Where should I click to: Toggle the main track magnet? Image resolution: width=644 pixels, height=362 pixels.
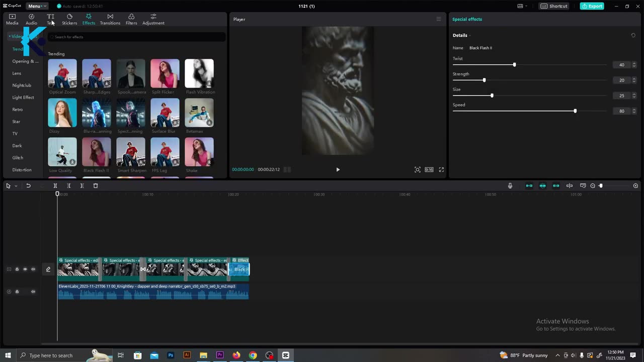point(529,186)
